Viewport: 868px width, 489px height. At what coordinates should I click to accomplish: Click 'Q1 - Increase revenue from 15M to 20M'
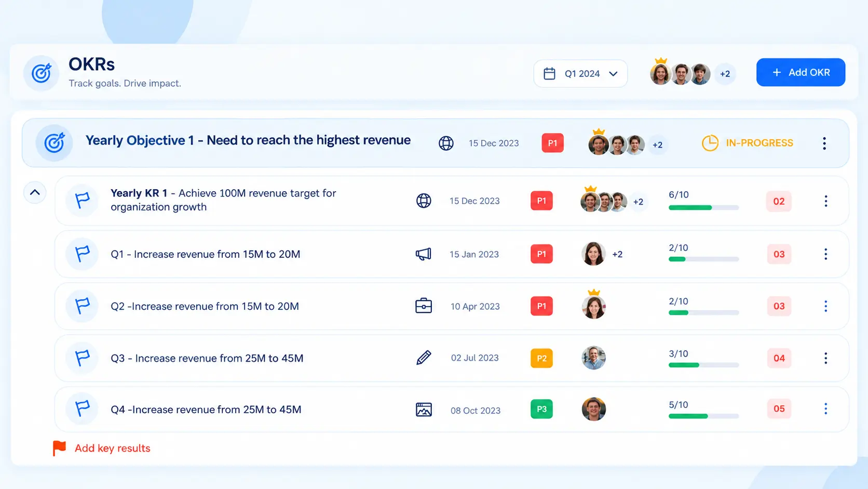click(x=206, y=254)
